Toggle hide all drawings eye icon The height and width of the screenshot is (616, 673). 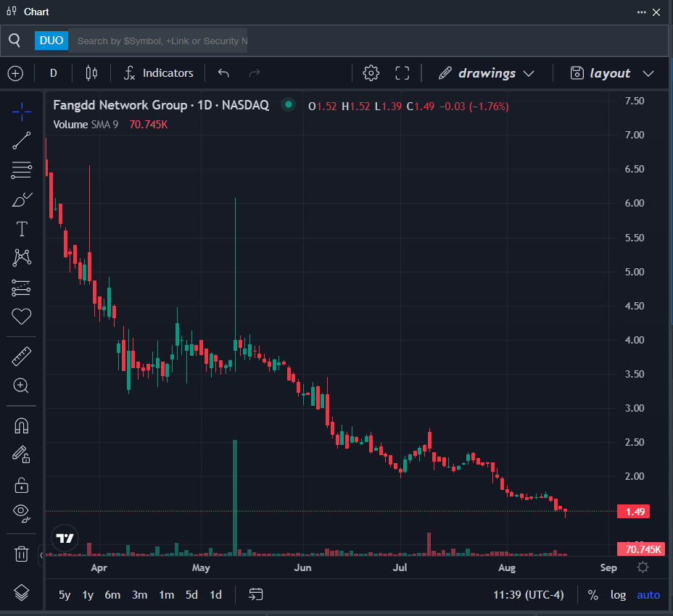point(22,513)
